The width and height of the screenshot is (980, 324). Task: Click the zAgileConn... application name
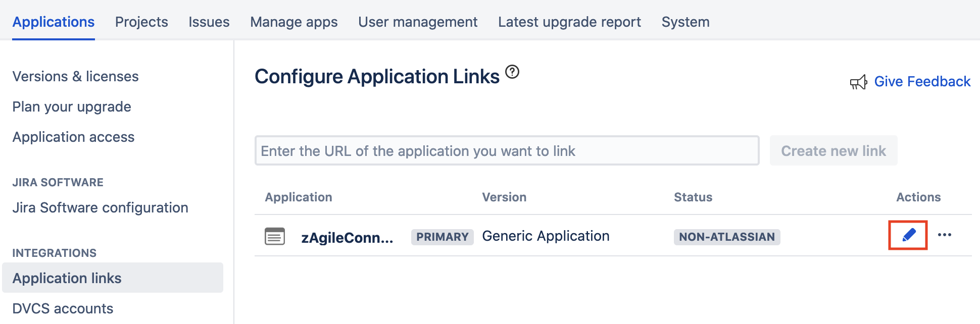[347, 237]
